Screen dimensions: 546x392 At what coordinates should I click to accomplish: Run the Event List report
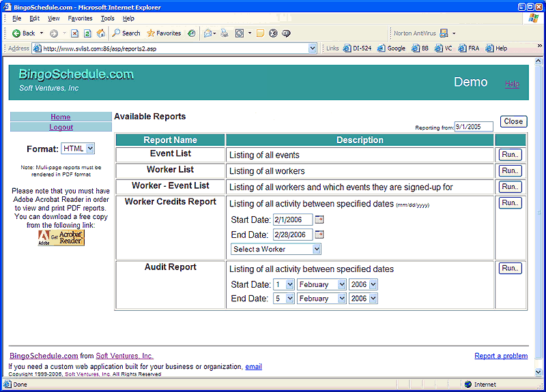coord(510,155)
